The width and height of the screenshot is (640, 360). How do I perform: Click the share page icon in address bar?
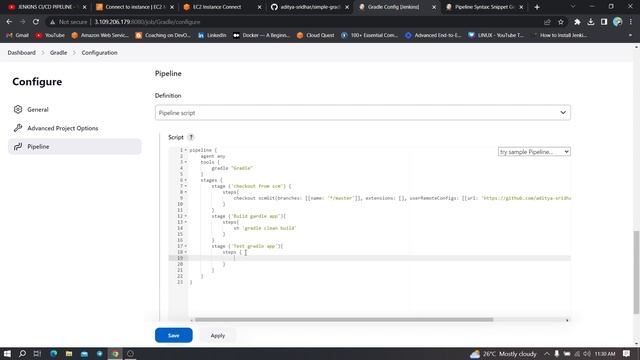click(x=547, y=22)
